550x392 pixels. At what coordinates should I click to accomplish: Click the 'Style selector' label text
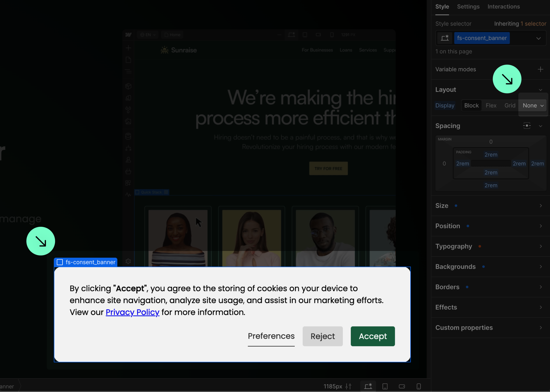[x=453, y=24]
